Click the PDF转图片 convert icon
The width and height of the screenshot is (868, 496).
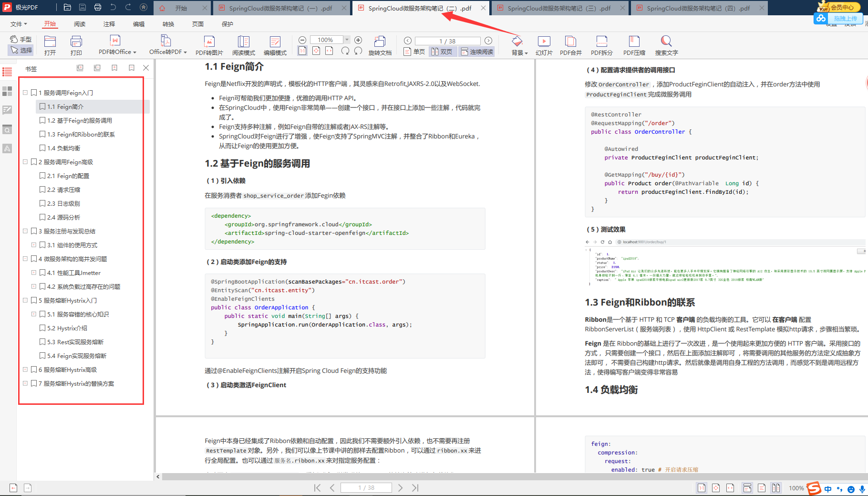pos(209,45)
